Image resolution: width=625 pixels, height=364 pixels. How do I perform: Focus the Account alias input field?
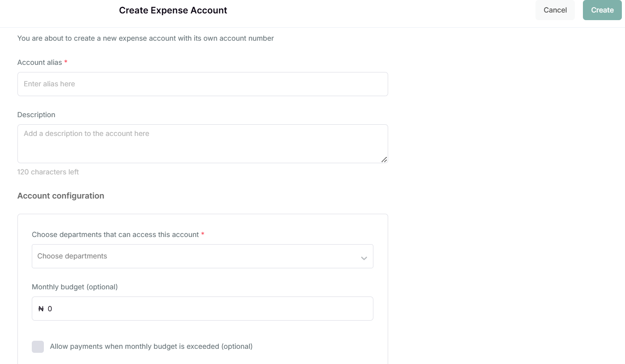pos(202,84)
